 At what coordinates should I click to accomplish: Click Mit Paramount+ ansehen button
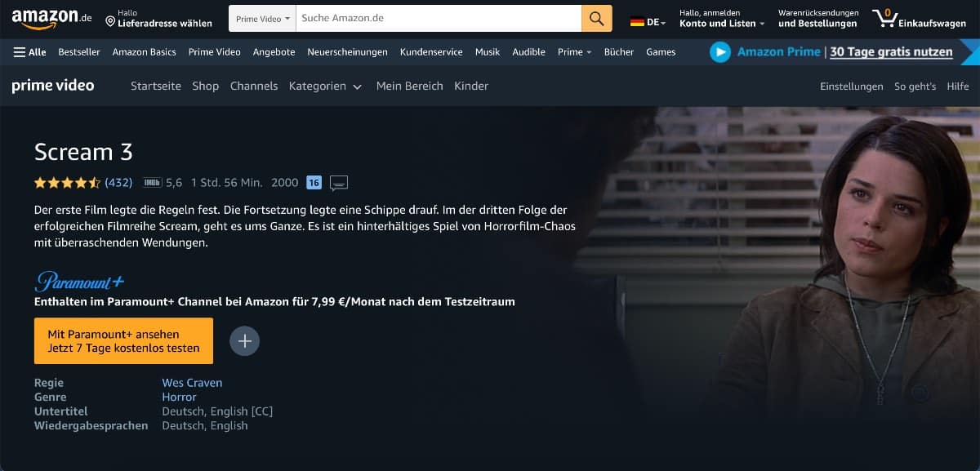coord(123,341)
